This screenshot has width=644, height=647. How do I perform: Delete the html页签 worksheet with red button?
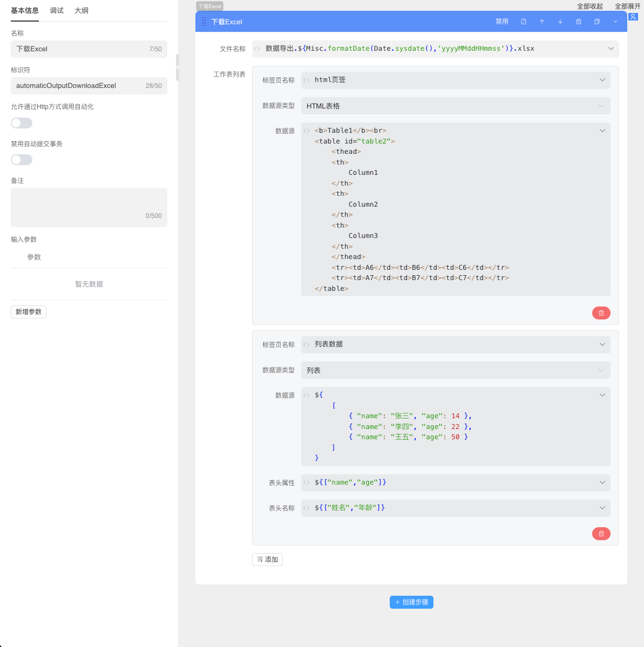click(601, 313)
